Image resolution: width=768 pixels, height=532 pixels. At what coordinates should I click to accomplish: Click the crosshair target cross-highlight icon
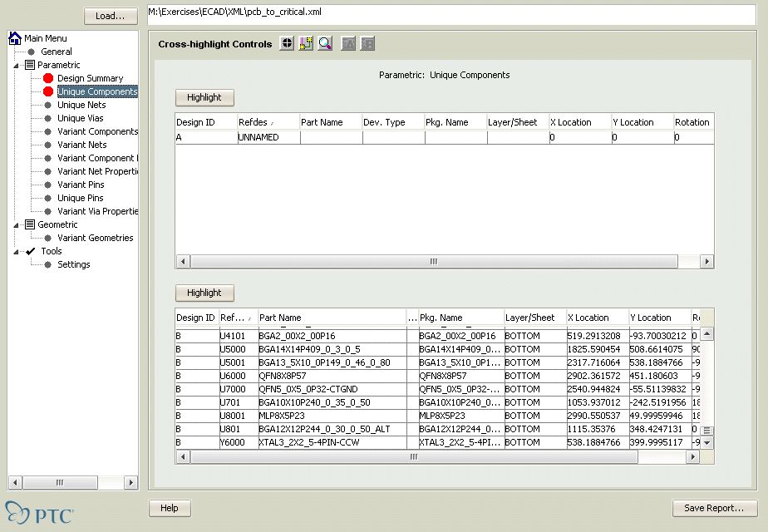[x=287, y=43]
